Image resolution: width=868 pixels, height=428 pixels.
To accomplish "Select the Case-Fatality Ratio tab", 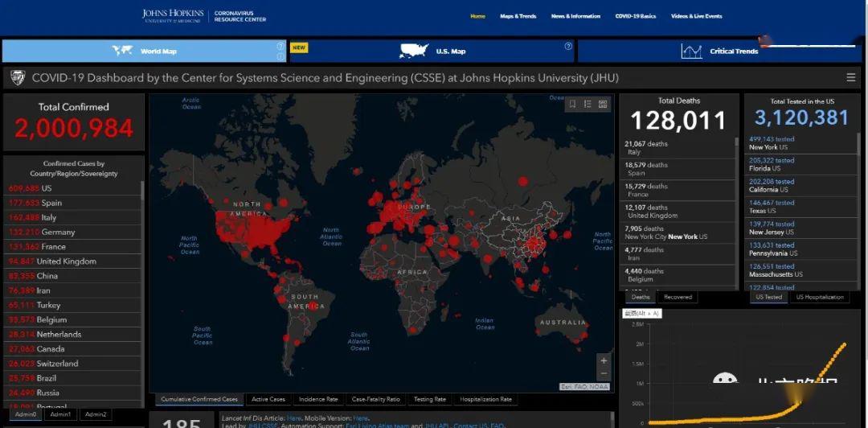I will (375, 399).
